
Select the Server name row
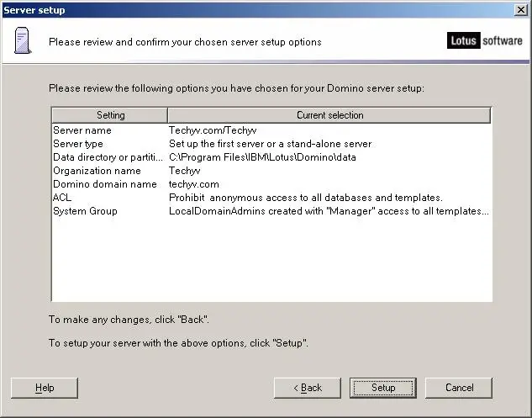point(271,130)
